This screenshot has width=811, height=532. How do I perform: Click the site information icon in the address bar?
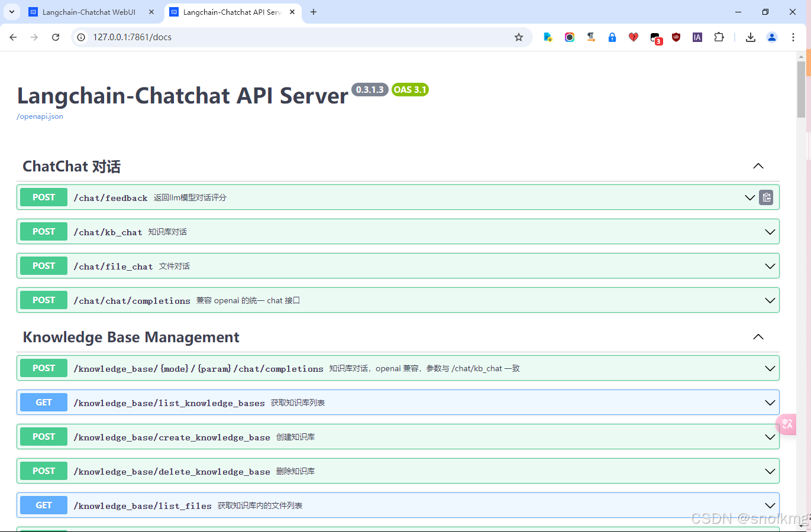[x=79, y=37]
